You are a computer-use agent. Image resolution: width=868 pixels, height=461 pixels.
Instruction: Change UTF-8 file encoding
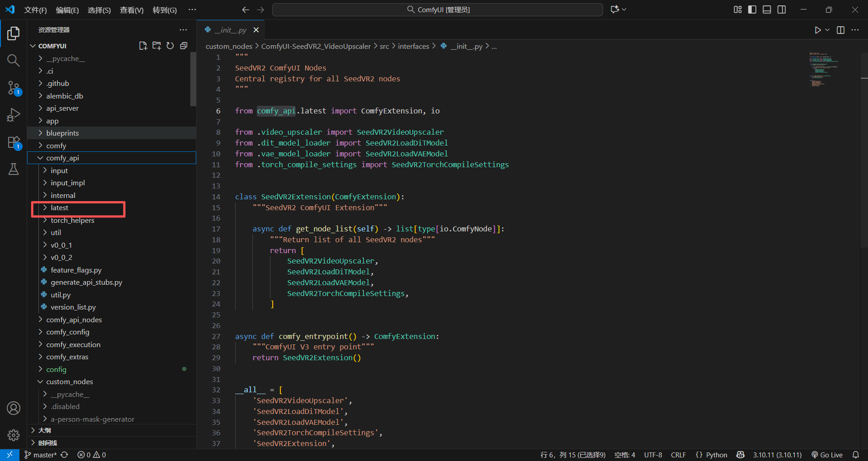653,455
